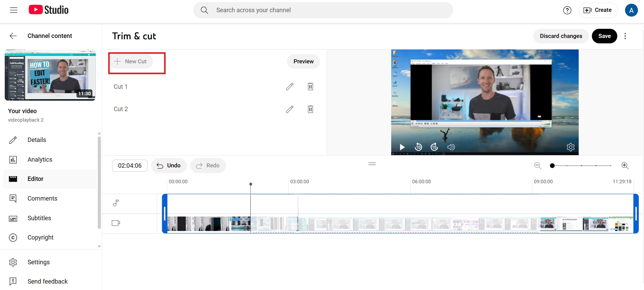This screenshot has height=290, width=644.
Task: Open the Analytics menu item
Action: click(50, 160)
